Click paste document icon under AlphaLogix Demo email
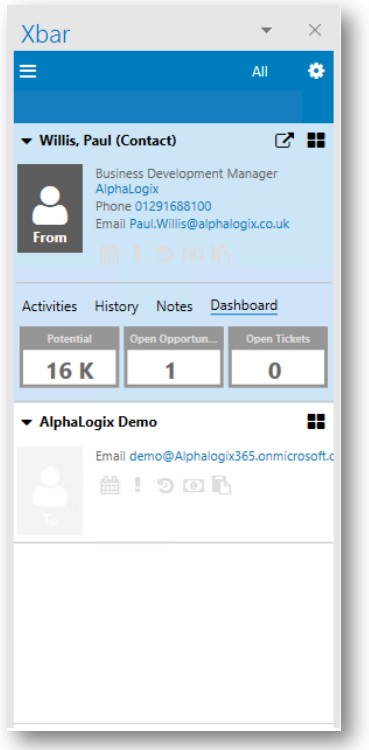 pos(222,485)
